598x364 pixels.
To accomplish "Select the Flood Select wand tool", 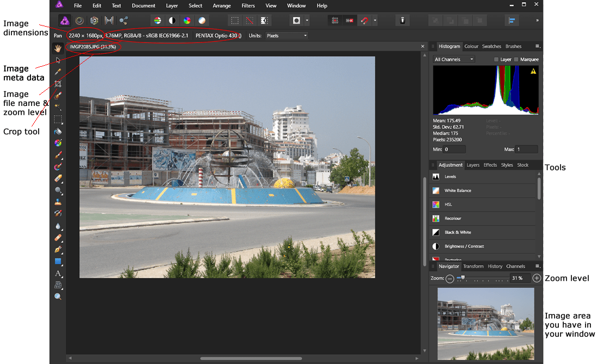I will [x=58, y=108].
